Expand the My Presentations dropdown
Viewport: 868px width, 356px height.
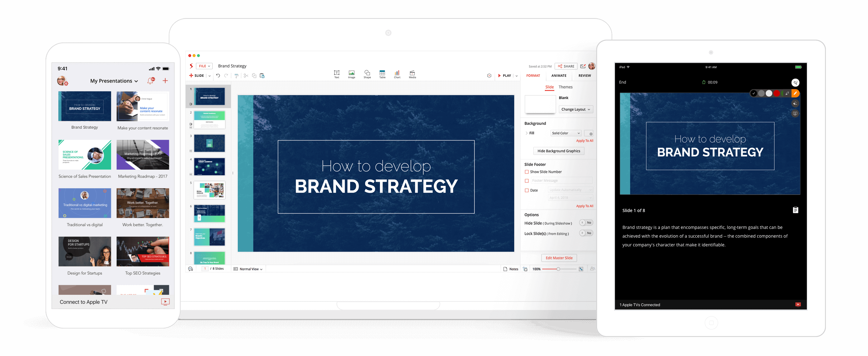[x=114, y=81]
